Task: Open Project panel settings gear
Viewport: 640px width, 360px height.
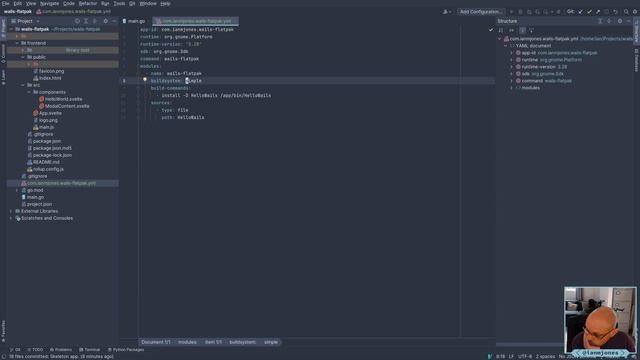Action: (x=106, y=21)
